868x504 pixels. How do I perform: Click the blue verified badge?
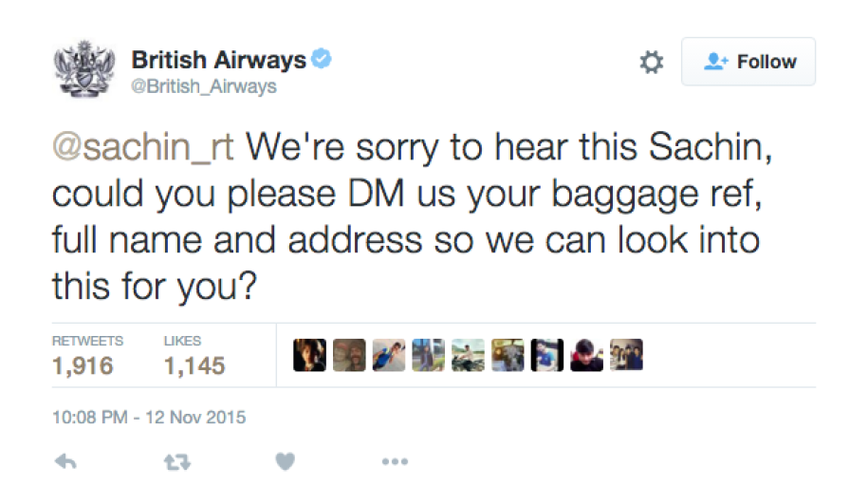(321, 59)
